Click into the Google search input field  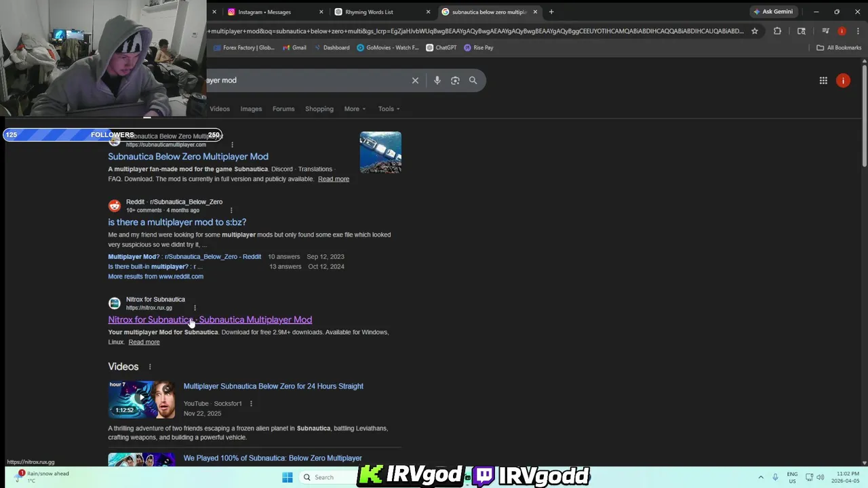305,80
